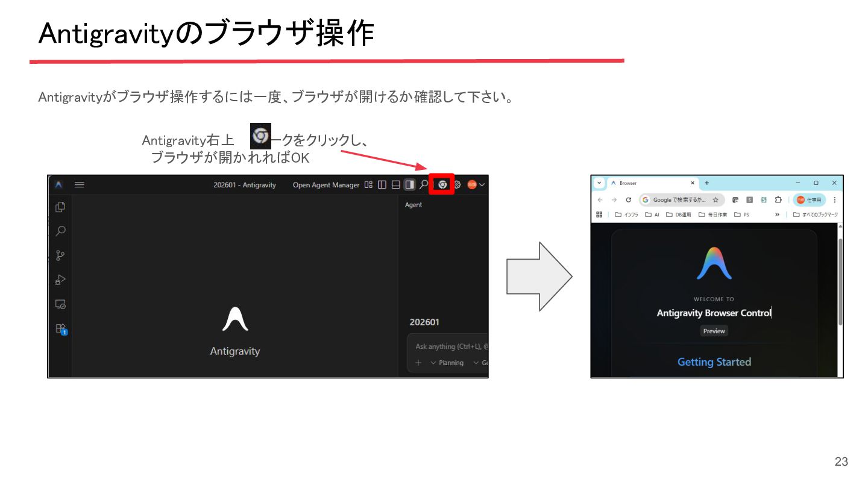The width and height of the screenshot is (868, 488).
Task: Open the Chrome three-dot menu
Action: 835,200
